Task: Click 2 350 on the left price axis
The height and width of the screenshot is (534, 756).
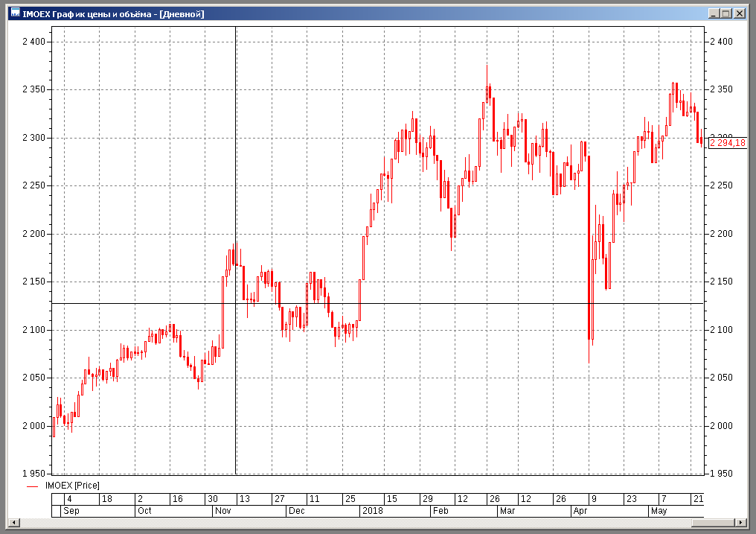Action: (33, 89)
